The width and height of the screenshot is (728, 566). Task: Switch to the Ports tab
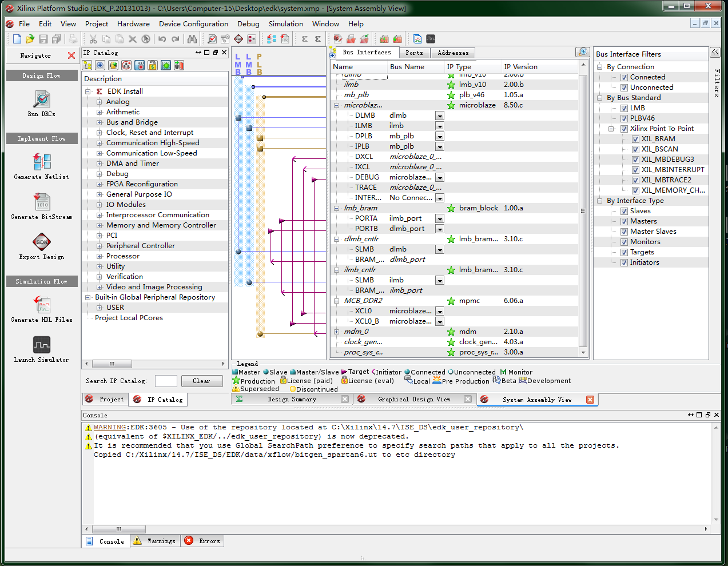(414, 53)
